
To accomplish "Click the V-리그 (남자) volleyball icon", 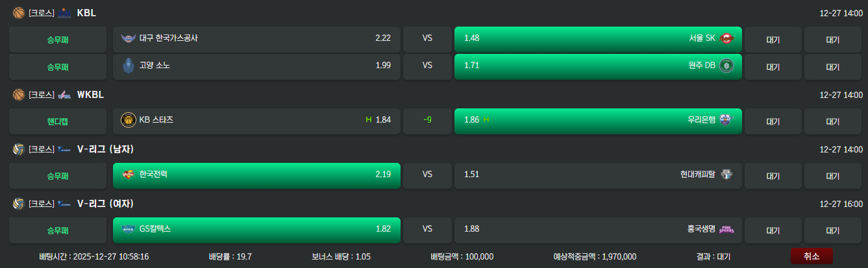I will click(18, 149).
